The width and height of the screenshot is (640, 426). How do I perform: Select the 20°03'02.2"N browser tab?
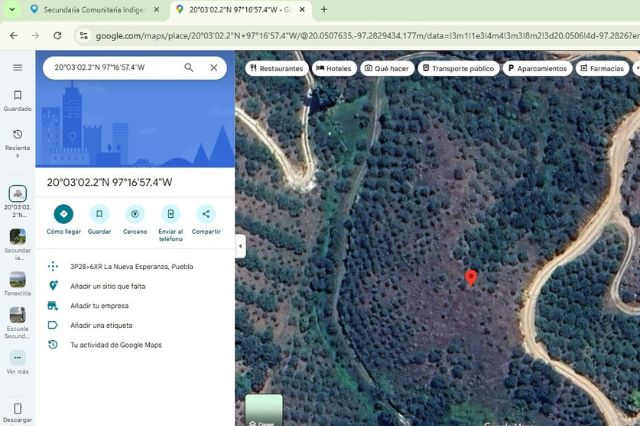(238, 9)
